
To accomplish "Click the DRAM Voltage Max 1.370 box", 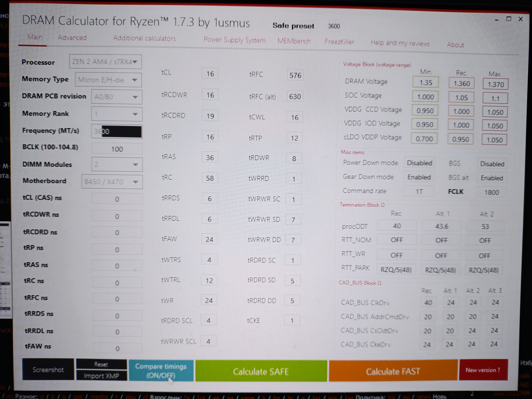I will coord(495,84).
